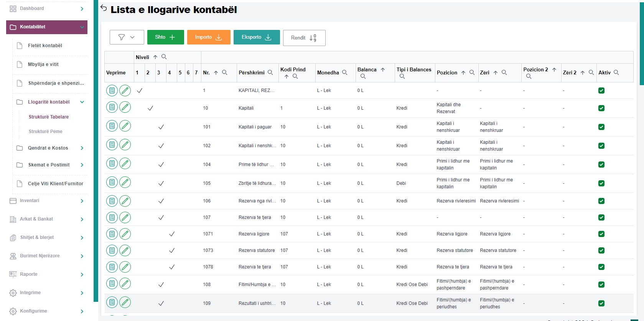Image resolution: width=644 pixels, height=321 pixels.
Task: Open details icon for account 101 row
Action: tap(112, 126)
